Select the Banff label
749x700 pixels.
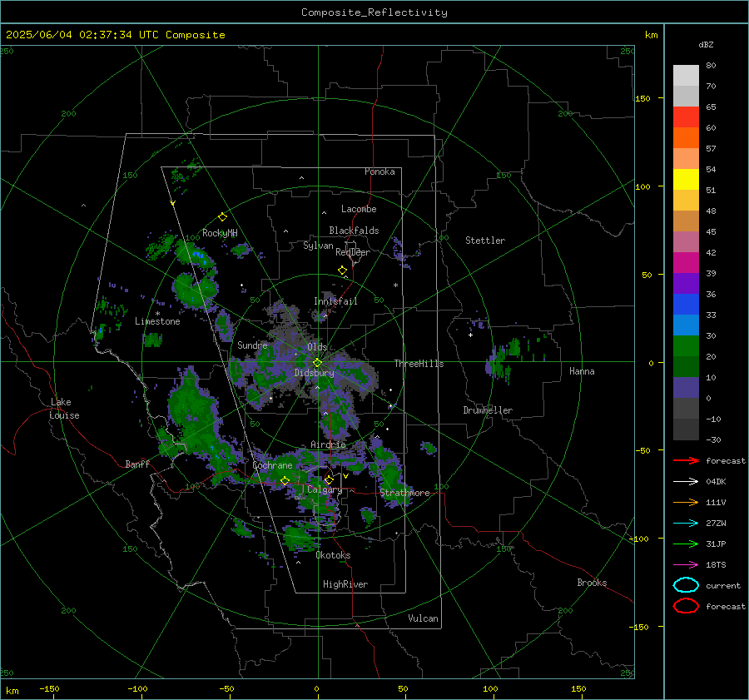click(137, 464)
